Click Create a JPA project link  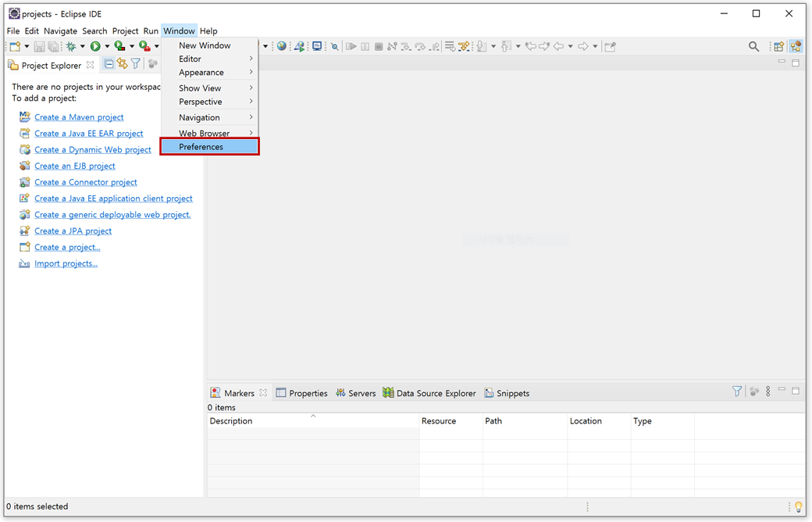tap(73, 231)
